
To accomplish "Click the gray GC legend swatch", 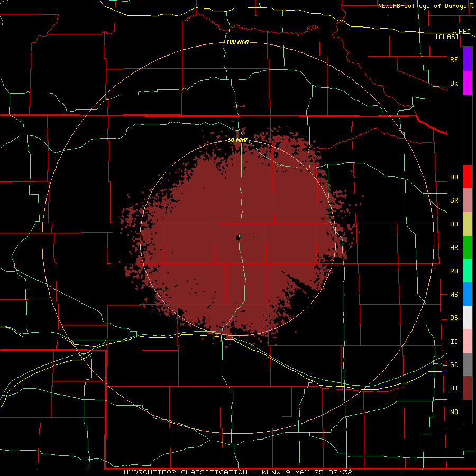I will (467, 364).
